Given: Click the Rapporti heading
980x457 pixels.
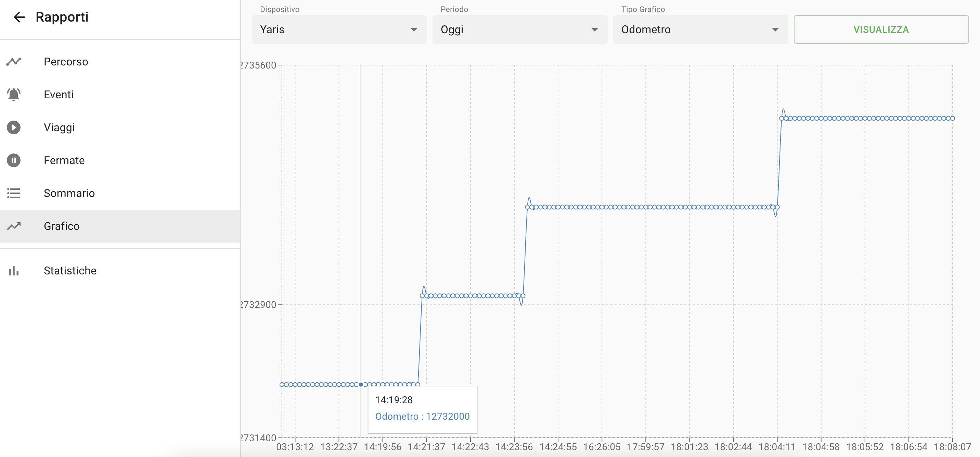Looking at the screenshot, I should tap(62, 17).
